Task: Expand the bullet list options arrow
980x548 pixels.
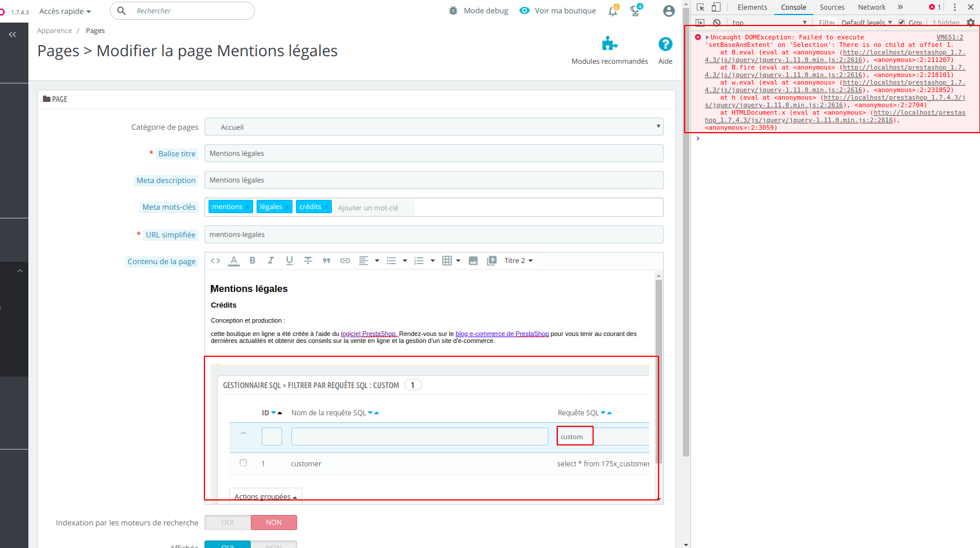Action: [x=405, y=261]
